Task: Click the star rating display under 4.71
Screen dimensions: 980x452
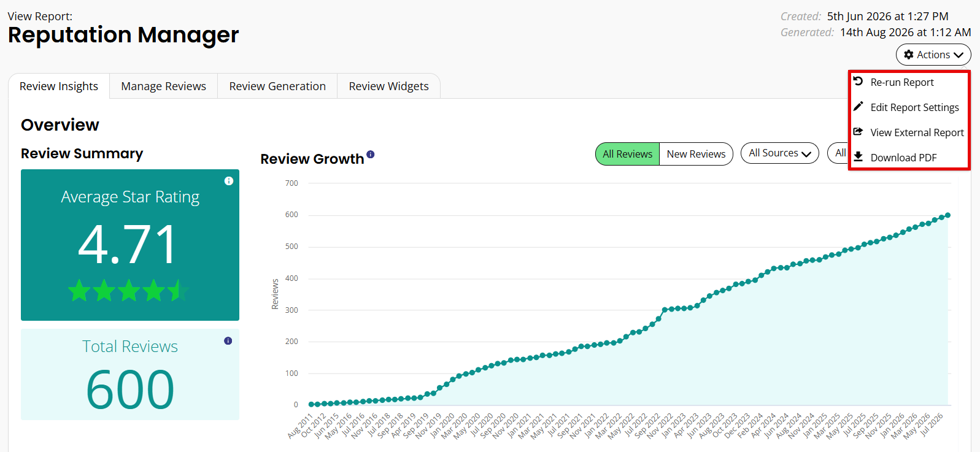Action: (x=128, y=290)
